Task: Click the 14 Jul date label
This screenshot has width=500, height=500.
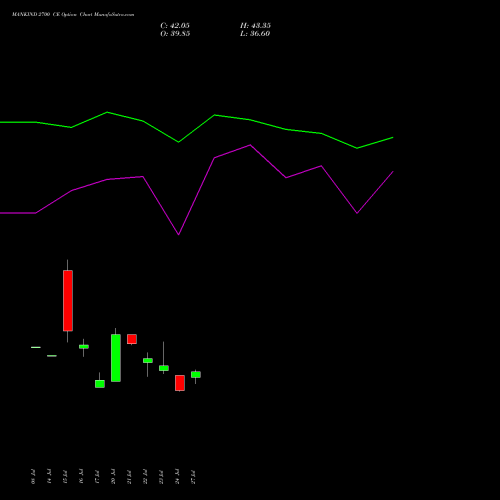Action: point(49,477)
